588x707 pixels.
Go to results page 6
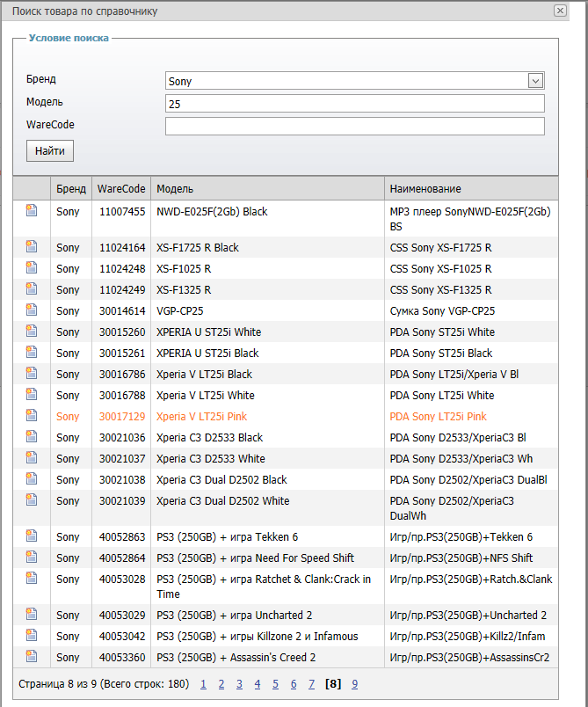coord(294,684)
